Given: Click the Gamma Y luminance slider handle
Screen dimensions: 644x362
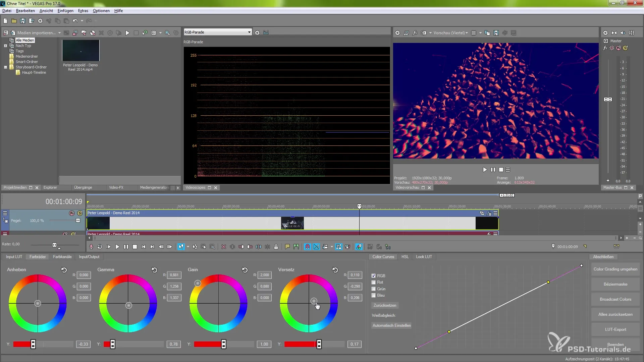Looking at the screenshot, I should 113,344.
